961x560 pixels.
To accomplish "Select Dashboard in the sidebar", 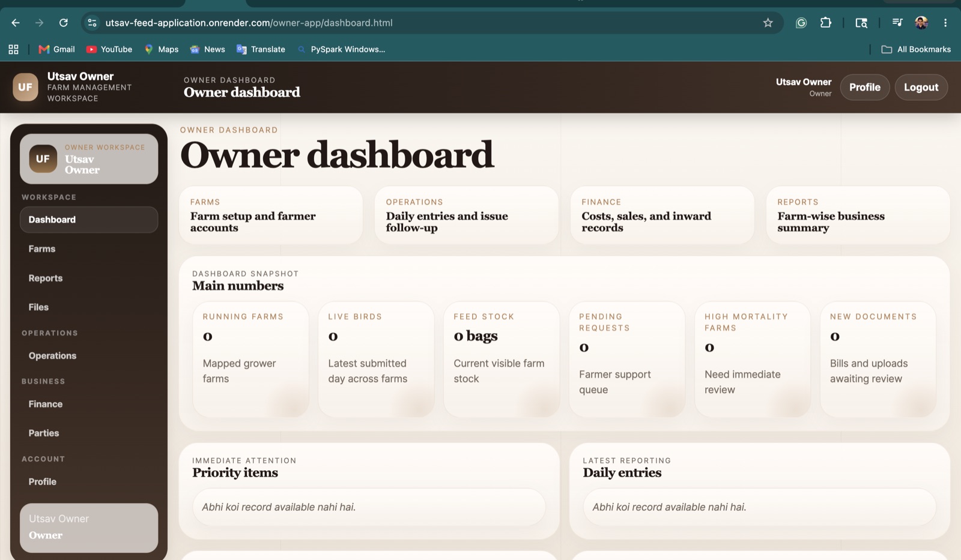I will (89, 220).
